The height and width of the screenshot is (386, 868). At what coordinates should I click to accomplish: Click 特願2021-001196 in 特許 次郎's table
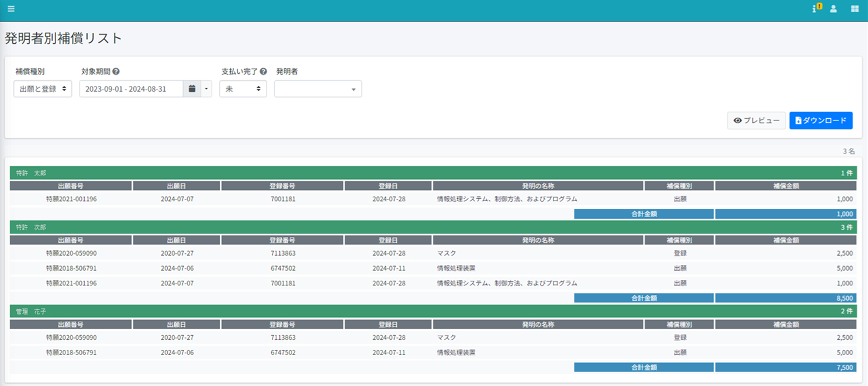(71, 283)
